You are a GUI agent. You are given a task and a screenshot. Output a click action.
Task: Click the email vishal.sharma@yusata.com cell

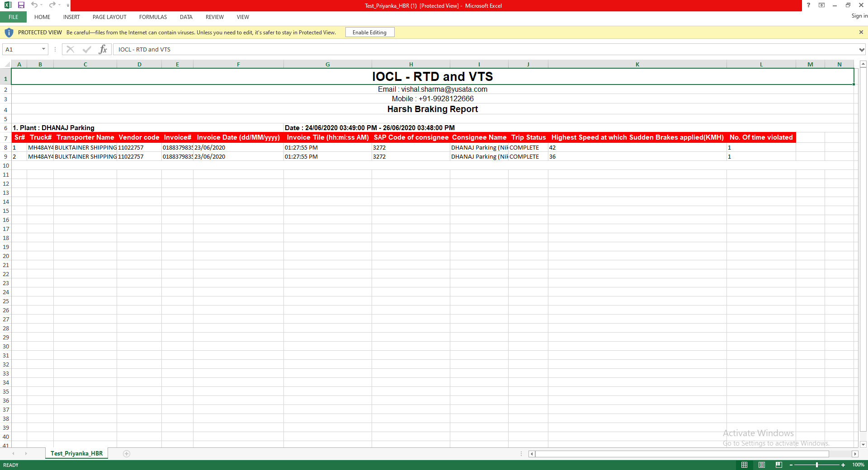tap(433, 89)
